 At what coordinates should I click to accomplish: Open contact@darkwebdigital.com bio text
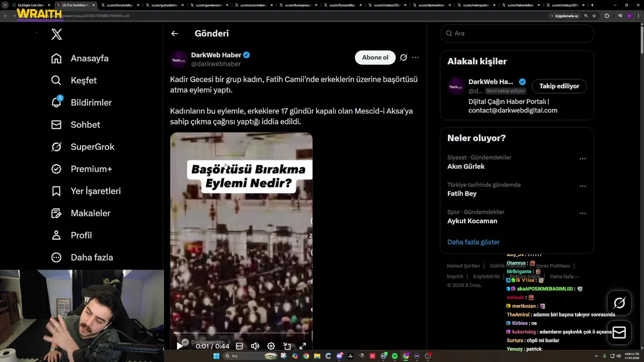coord(513,110)
